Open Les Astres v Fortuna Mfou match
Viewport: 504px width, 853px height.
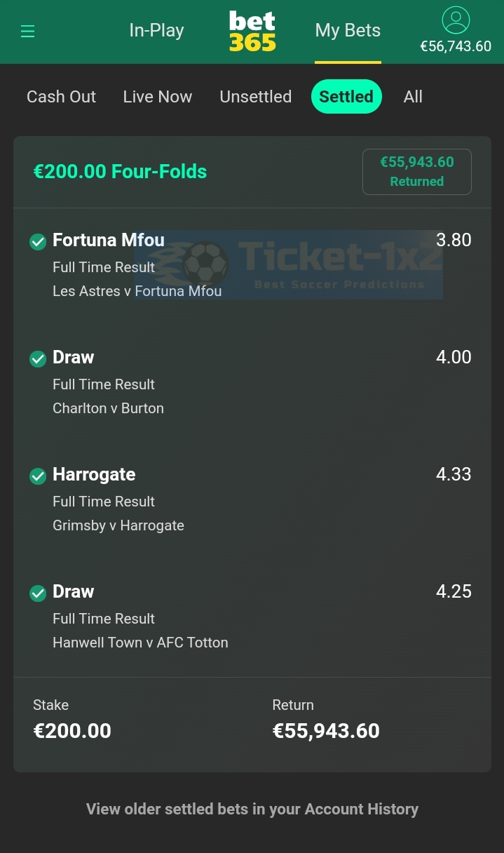137,291
